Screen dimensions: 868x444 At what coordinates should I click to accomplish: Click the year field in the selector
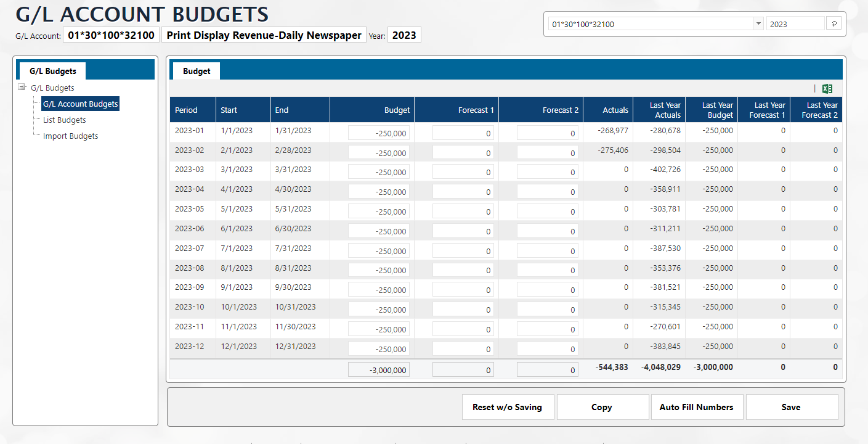[x=795, y=24]
